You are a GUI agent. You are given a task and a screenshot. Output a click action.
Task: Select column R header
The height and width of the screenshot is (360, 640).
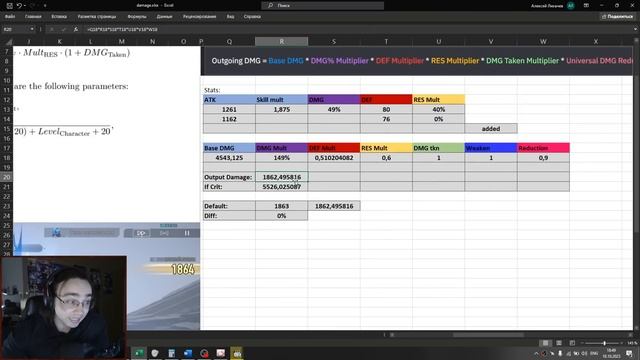click(282, 42)
